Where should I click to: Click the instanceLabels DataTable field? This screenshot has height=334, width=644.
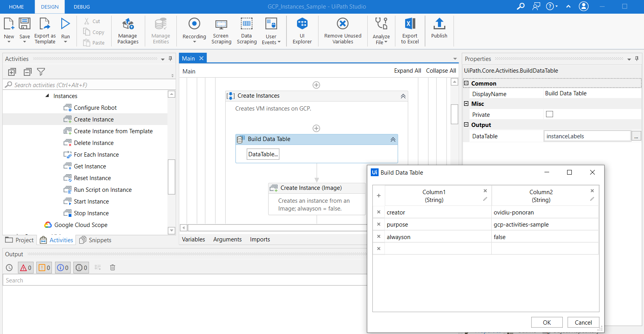tap(587, 136)
